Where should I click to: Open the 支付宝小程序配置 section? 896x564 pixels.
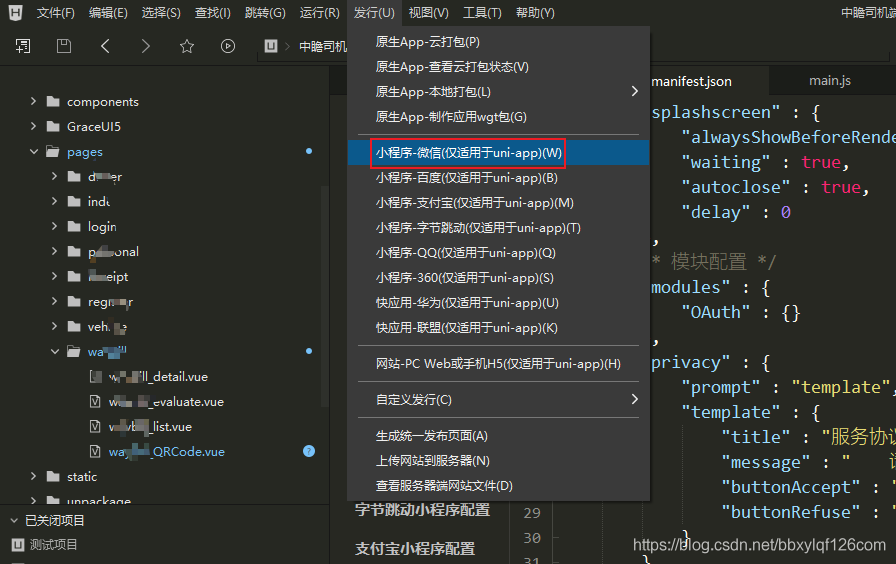click(x=415, y=549)
